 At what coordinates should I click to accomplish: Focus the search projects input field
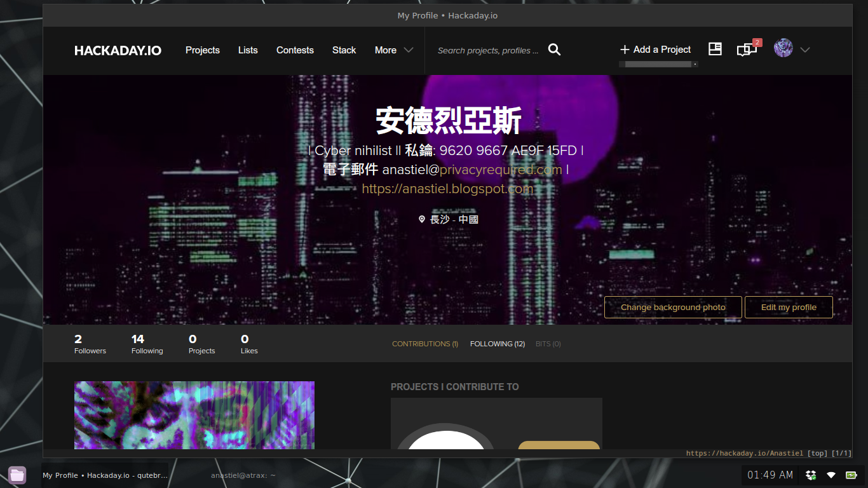(488, 50)
